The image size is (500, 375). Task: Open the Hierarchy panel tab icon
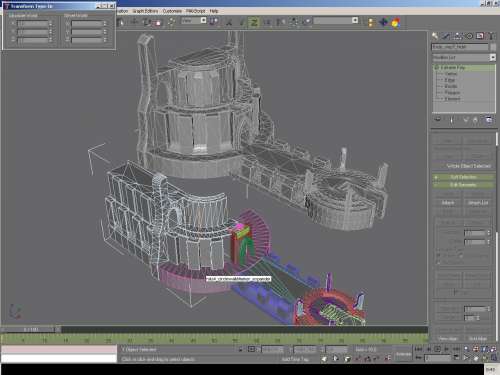point(458,36)
